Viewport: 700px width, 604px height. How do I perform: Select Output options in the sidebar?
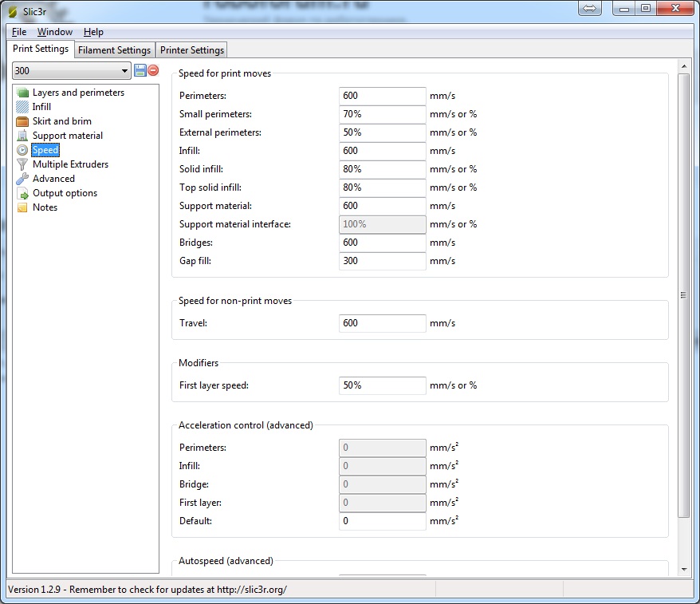pos(64,193)
